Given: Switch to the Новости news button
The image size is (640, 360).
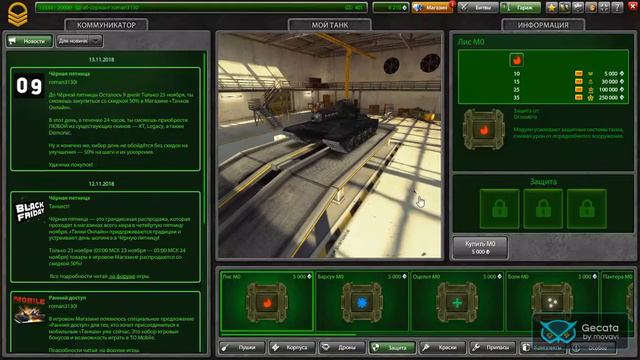Looking at the screenshot, I should (29, 41).
